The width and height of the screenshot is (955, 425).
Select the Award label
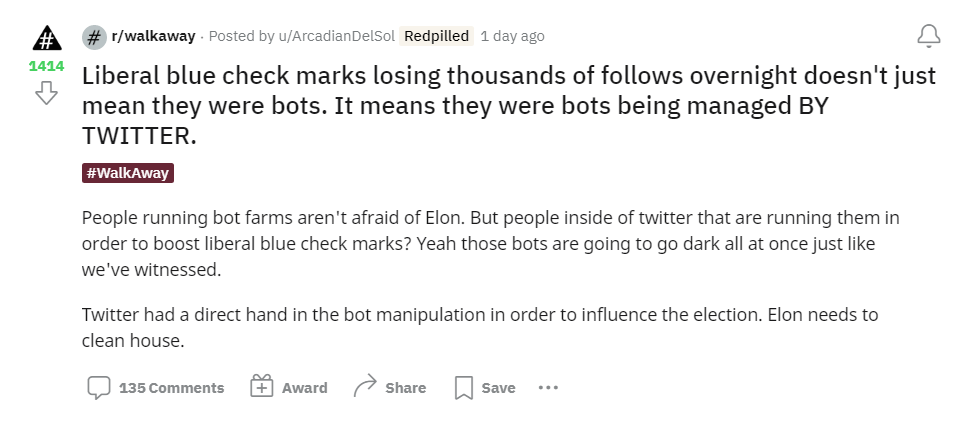point(305,388)
